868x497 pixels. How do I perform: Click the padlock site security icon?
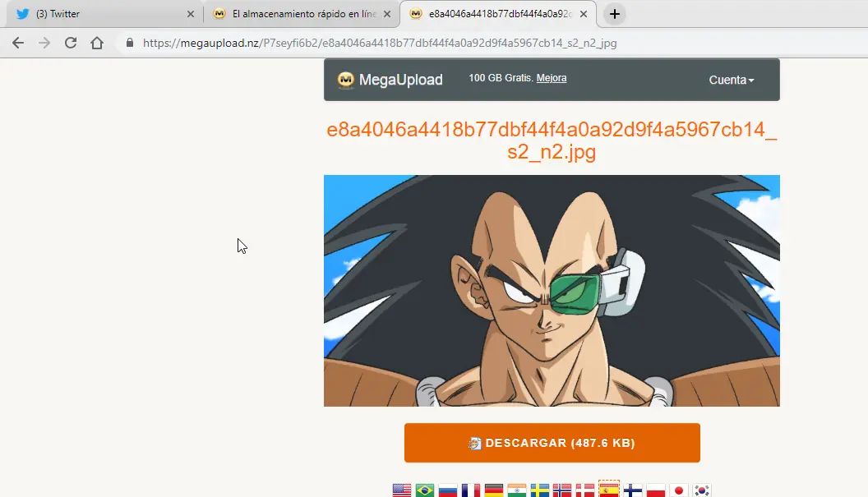click(x=130, y=43)
